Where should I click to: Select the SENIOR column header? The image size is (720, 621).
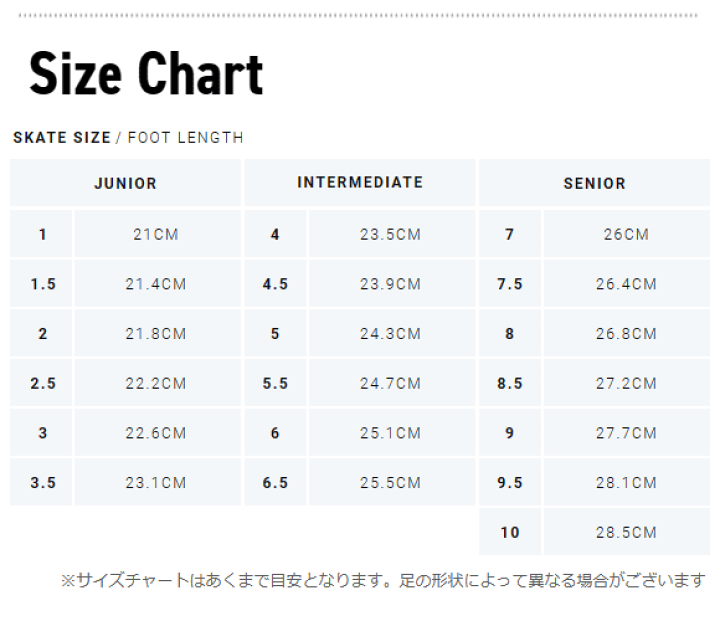[595, 183]
